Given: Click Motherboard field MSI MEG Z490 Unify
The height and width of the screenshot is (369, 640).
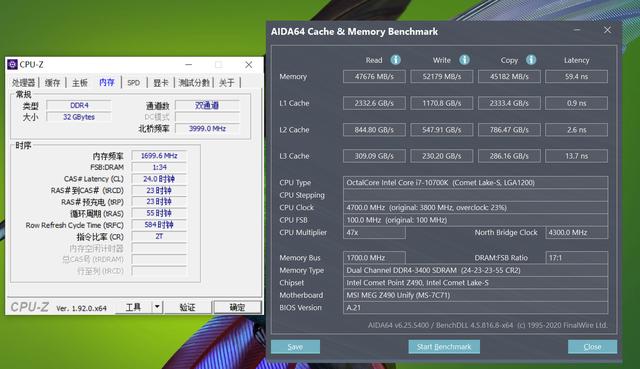Looking at the screenshot, I should click(475, 295).
